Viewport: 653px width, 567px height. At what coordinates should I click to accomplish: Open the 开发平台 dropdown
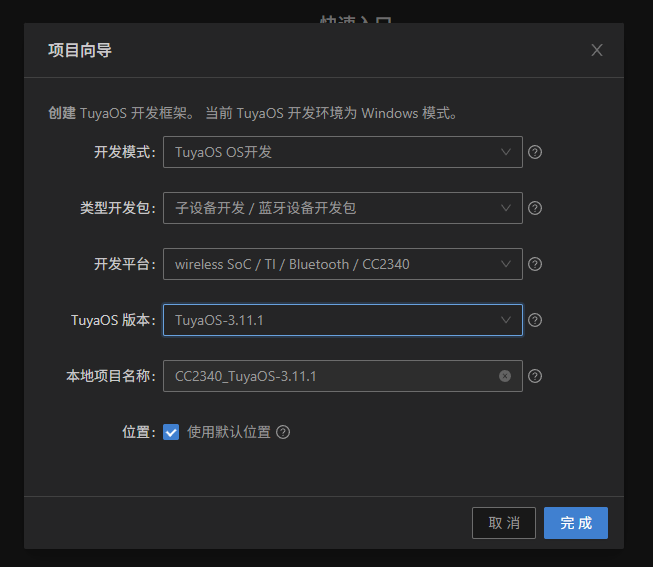tap(343, 264)
